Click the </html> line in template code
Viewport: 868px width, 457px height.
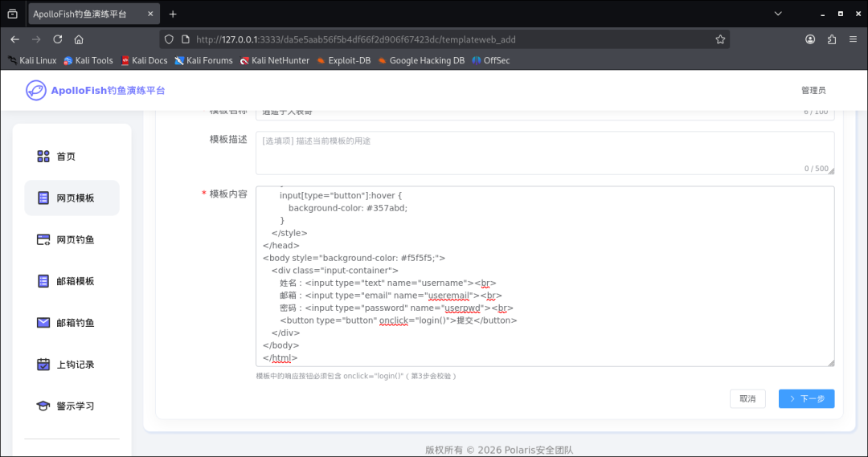pyautogui.click(x=280, y=358)
